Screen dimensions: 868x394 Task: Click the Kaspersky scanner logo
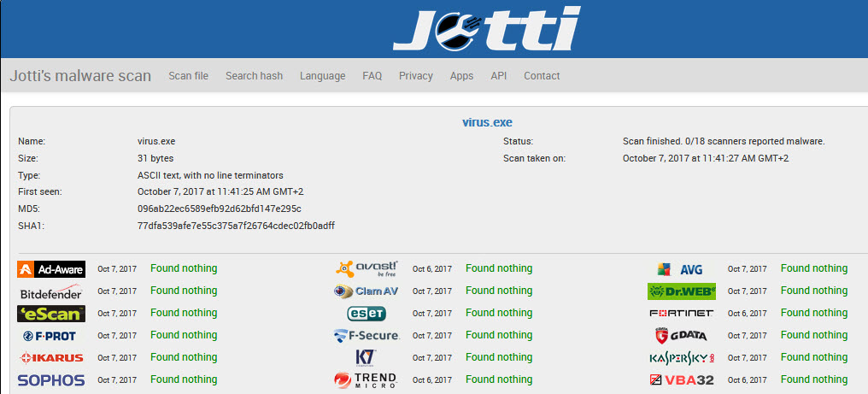tap(682, 358)
